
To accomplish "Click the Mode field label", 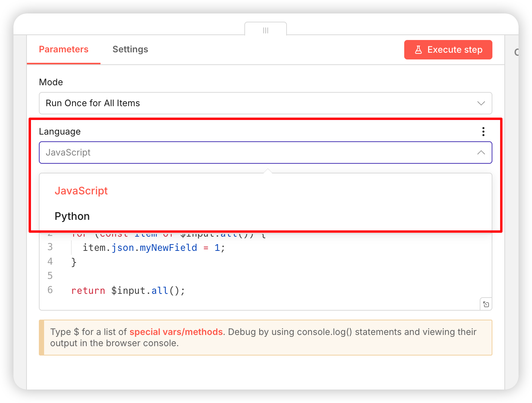I will [51, 82].
